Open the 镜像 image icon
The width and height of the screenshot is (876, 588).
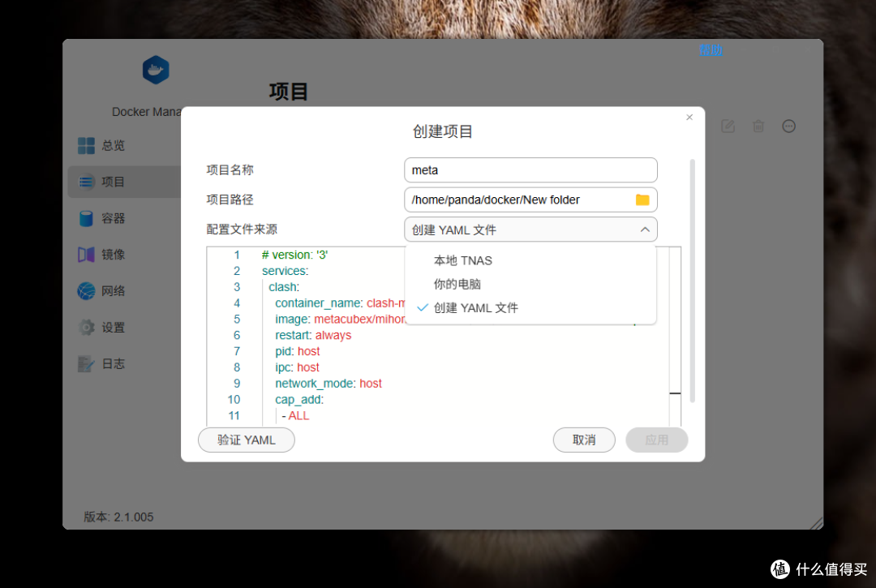(86, 255)
